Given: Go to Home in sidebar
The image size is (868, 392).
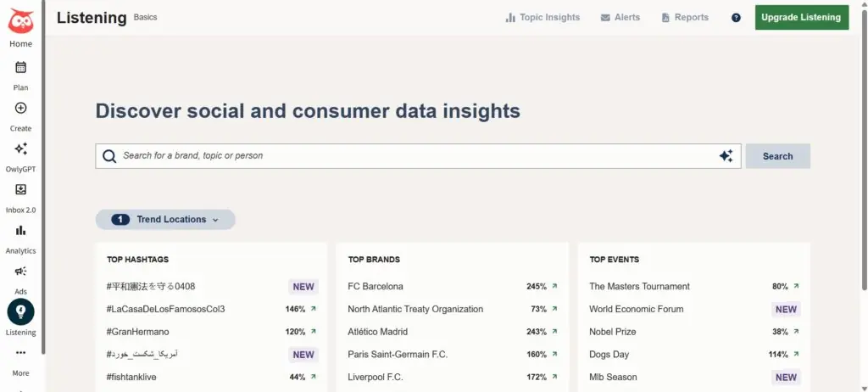Looking at the screenshot, I should pyautogui.click(x=20, y=44).
